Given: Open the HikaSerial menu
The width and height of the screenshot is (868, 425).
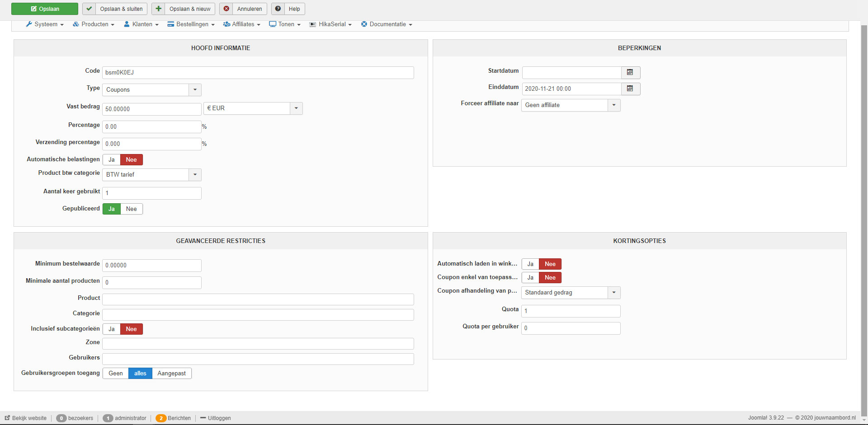Looking at the screenshot, I should click(330, 24).
